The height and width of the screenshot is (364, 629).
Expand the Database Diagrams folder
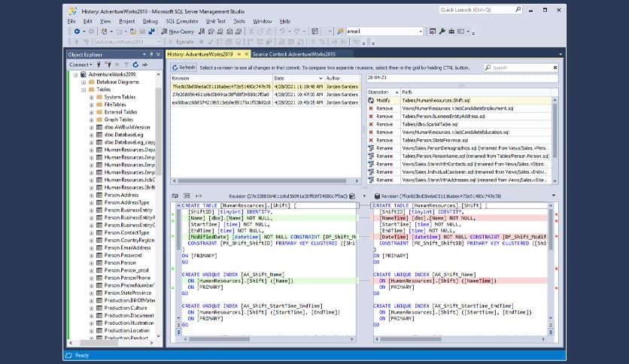84,82
